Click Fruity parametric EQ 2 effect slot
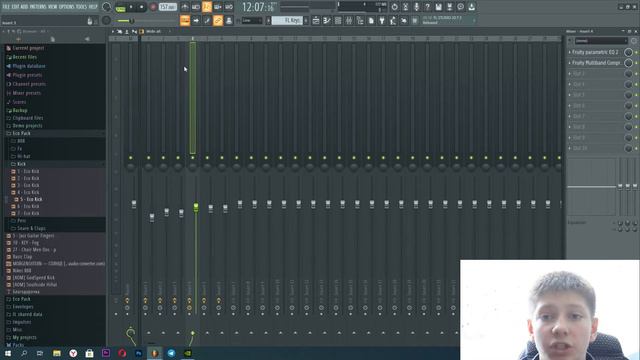 595,52
